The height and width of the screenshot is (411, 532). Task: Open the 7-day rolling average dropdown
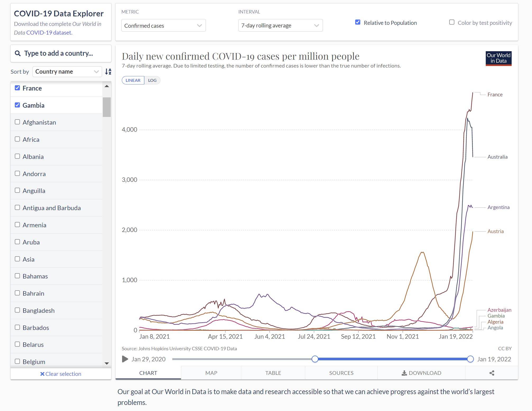coord(280,26)
